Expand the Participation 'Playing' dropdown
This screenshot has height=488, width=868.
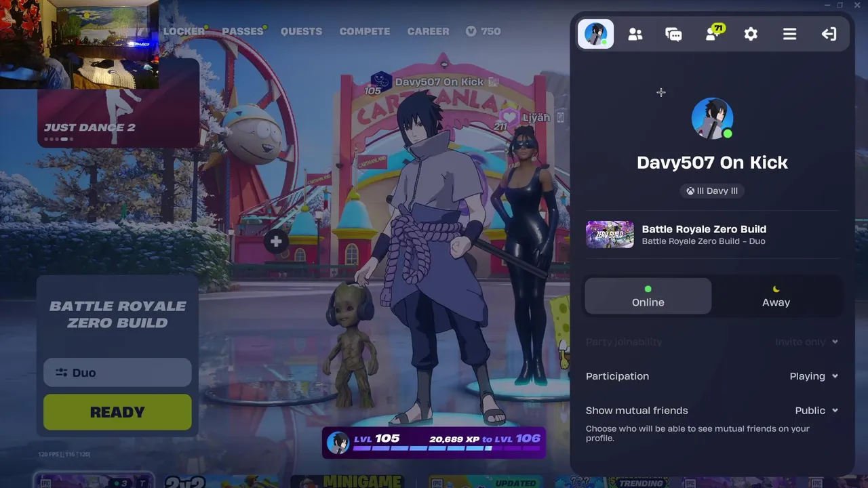click(x=814, y=376)
